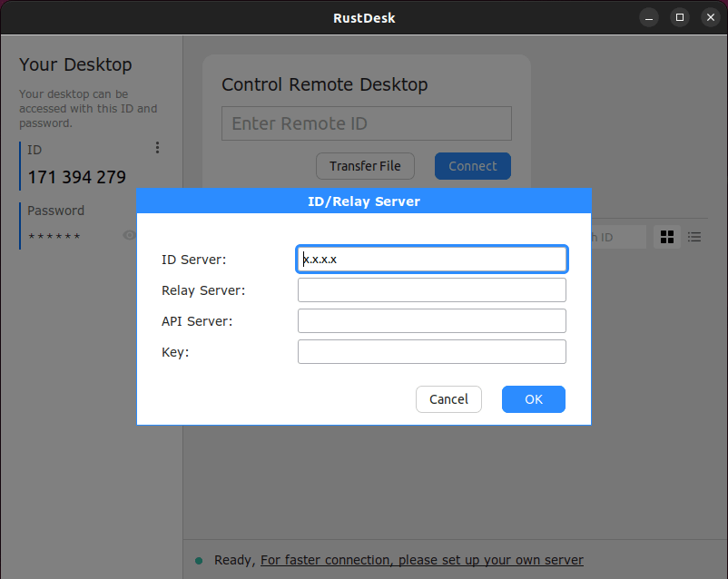Open the 'set up your own server' link
Viewport: 728px width, 579px height.
(421, 561)
